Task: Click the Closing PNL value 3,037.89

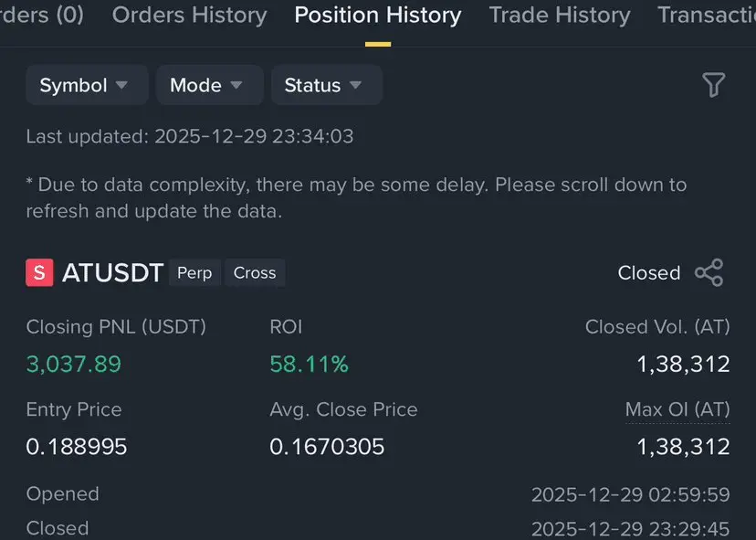Action: click(74, 365)
